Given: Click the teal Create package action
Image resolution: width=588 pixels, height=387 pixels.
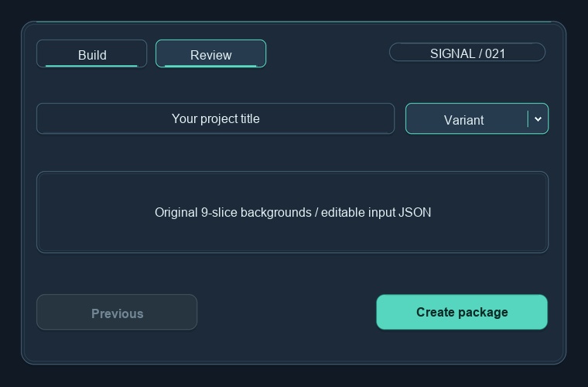Looking at the screenshot, I should [x=462, y=312].
